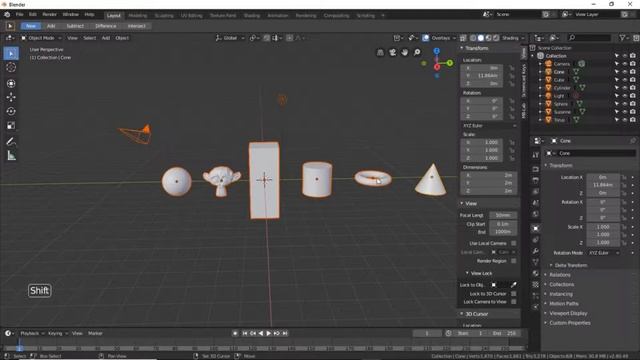Click the Intersect selection mode button
The image size is (640, 360).
pos(136,26)
